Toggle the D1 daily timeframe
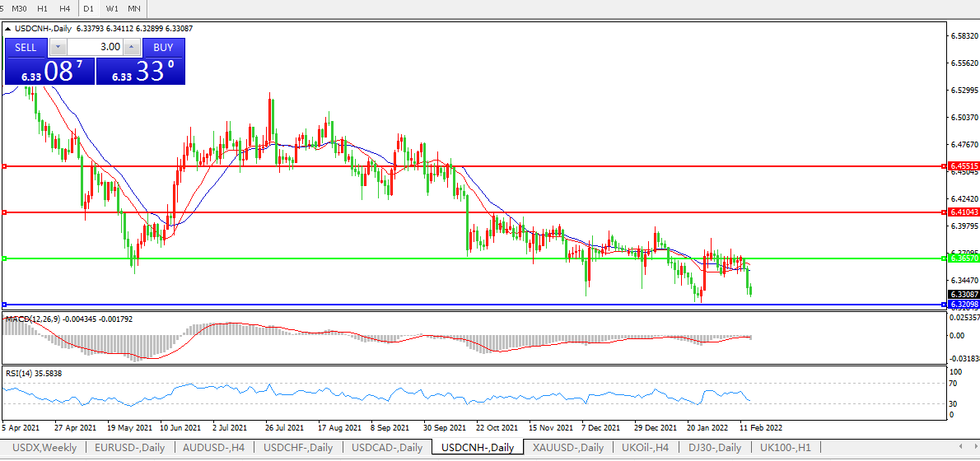This screenshot has width=980, height=461. tap(89, 8)
